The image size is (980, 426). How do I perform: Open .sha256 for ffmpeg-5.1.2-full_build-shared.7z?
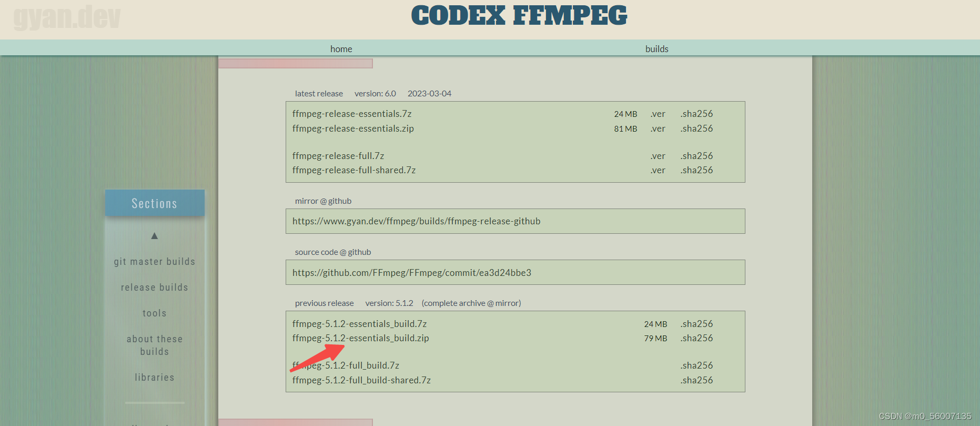click(x=696, y=380)
